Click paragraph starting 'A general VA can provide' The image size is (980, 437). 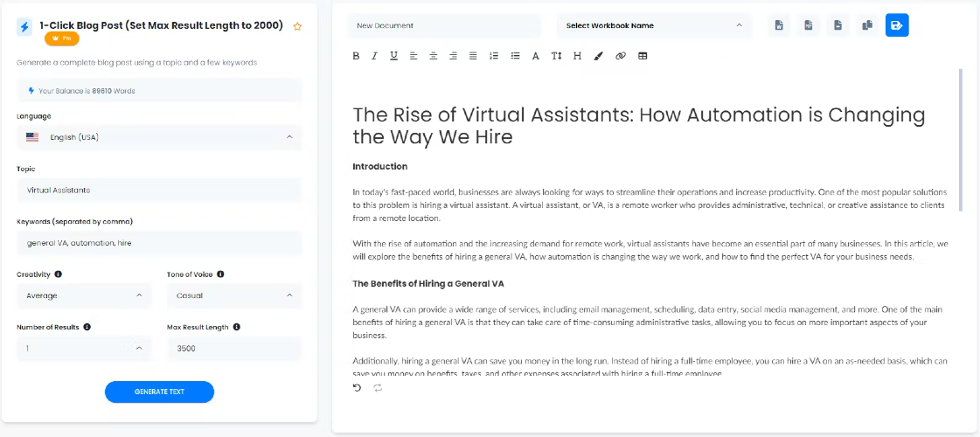[648, 322]
